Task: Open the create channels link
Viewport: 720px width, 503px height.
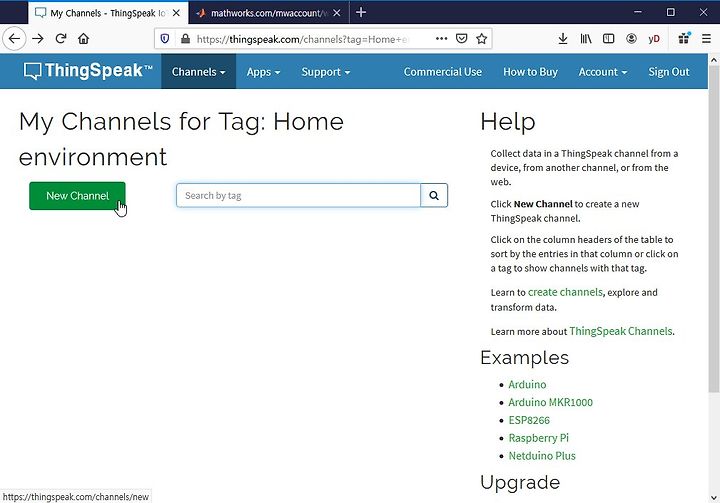Action: coord(565,292)
